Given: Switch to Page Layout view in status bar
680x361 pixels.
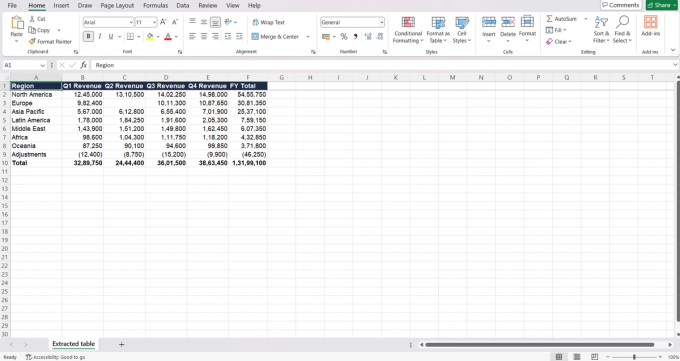Looking at the screenshot, I should click(577, 357).
